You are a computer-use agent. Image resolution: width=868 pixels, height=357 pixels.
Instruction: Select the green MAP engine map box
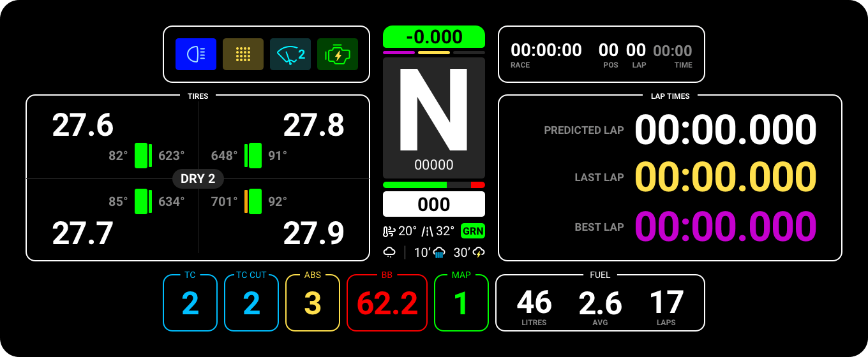461,303
